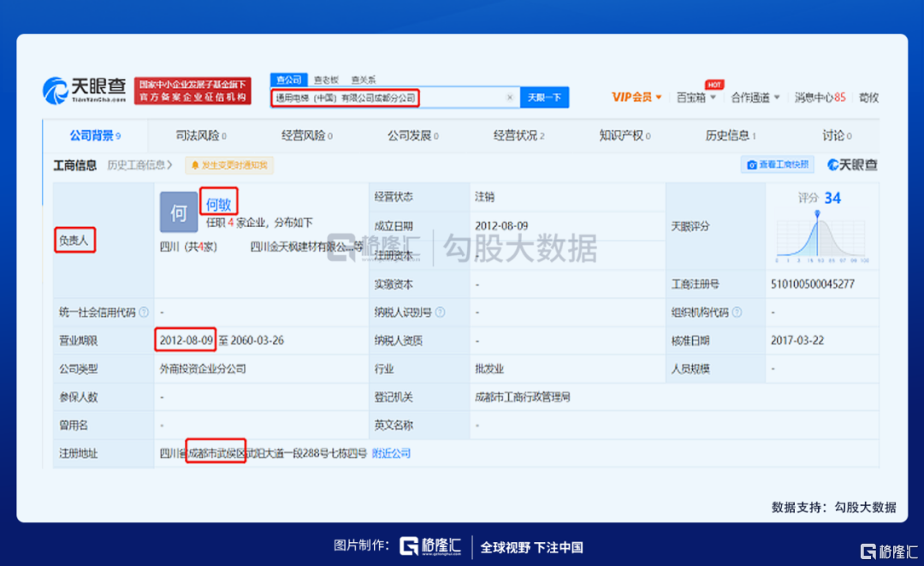Expand 历史工商信息 link
This screenshot has width=924, height=566.
click(x=139, y=165)
